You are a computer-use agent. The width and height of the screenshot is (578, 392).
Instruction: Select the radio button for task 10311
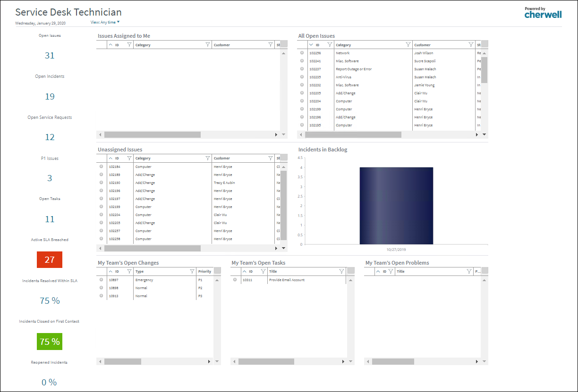[235, 280]
